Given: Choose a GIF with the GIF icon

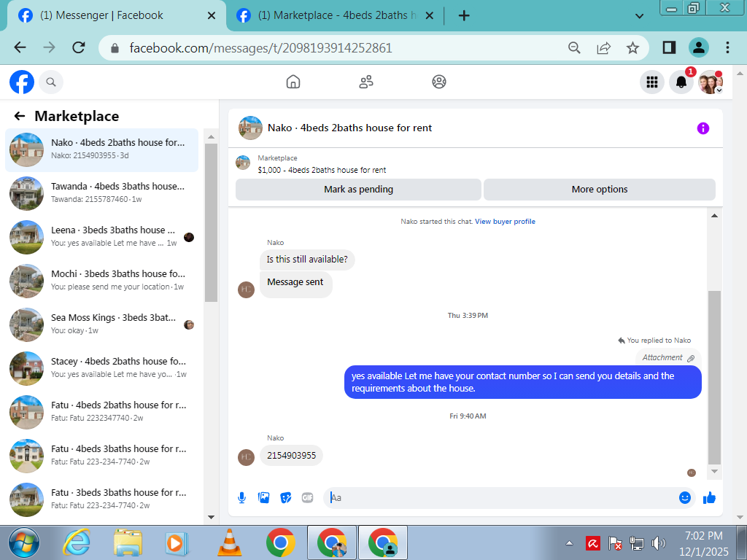Looking at the screenshot, I should click(x=307, y=497).
